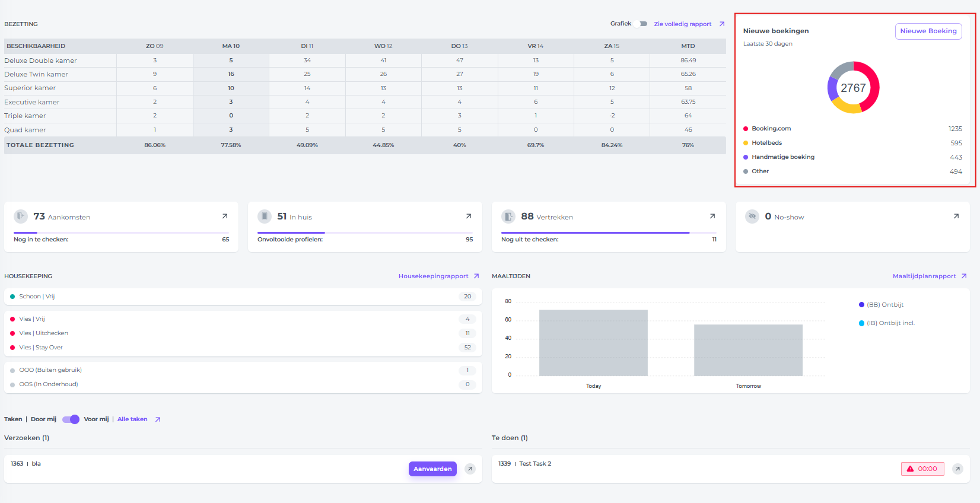Select the MA 10 column header

231,46
